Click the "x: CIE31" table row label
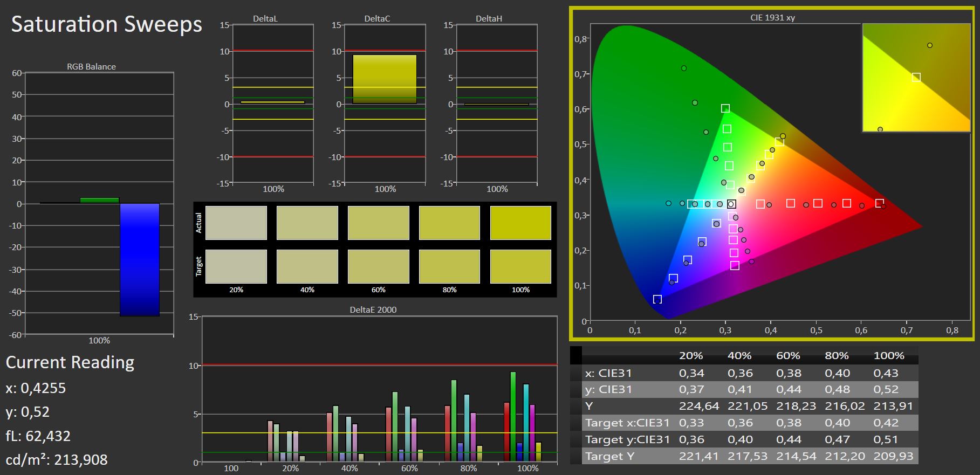The height and width of the screenshot is (475, 980). coord(608,373)
